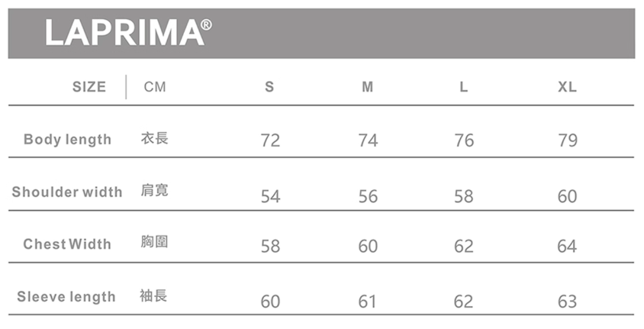This screenshot has width=644, height=329.
Task: Select the L size column header
Action: (x=463, y=87)
